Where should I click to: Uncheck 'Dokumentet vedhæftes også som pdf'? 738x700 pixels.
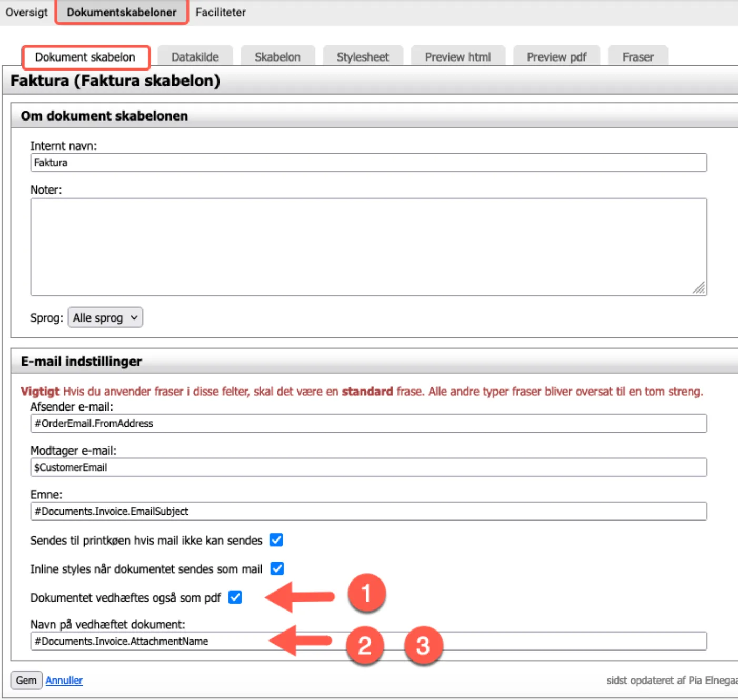pos(235,597)
